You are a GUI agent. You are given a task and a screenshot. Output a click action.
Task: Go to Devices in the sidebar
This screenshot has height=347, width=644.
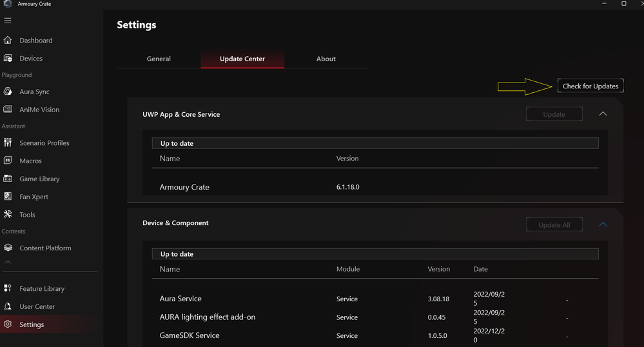tap(31, 59)
